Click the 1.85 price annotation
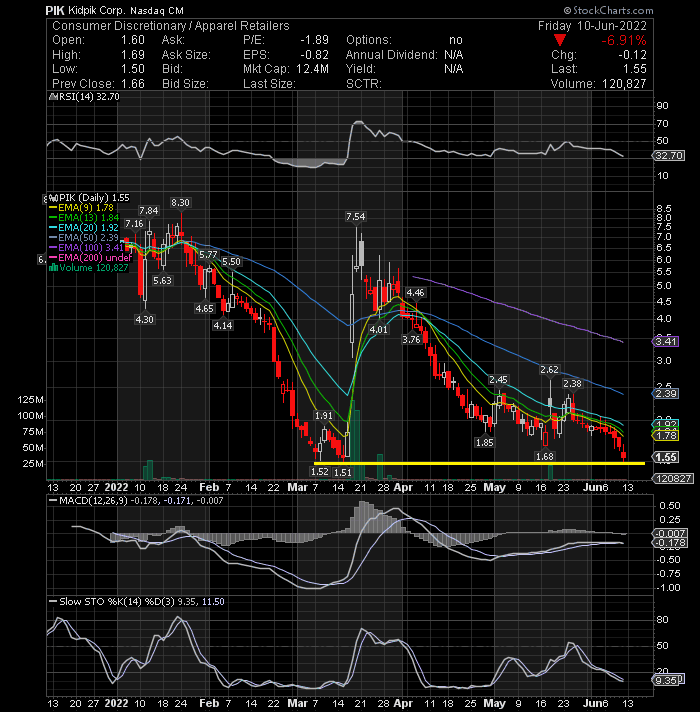Viewport: 700px width, 712px height. coord(484,443)
